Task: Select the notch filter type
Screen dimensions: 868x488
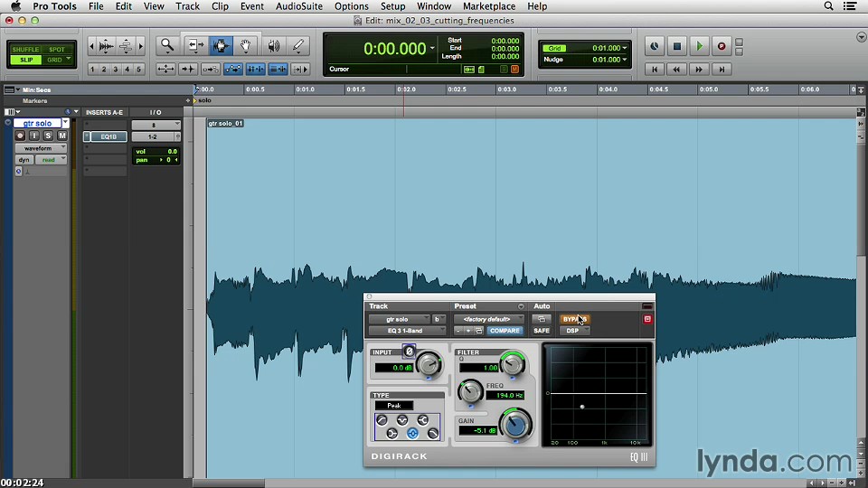Action: 402,420
